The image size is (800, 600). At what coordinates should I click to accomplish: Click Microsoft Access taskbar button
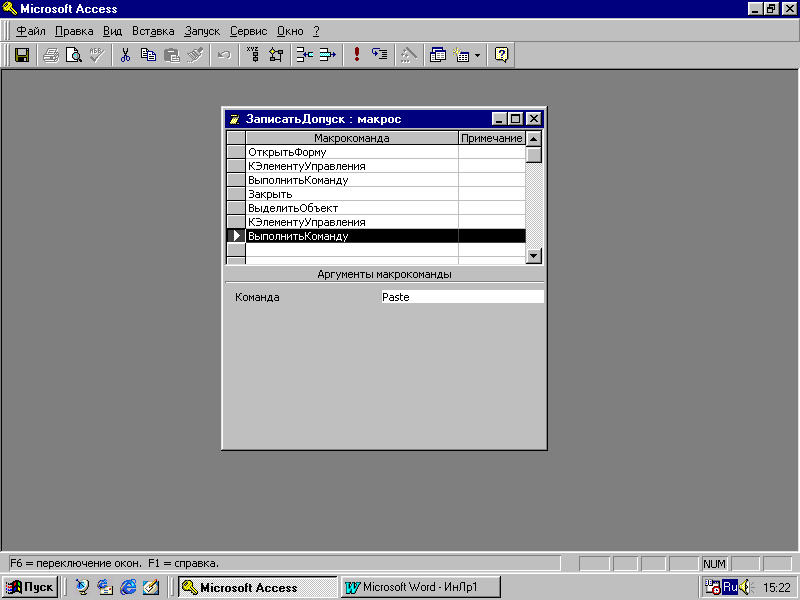[258, 587]
